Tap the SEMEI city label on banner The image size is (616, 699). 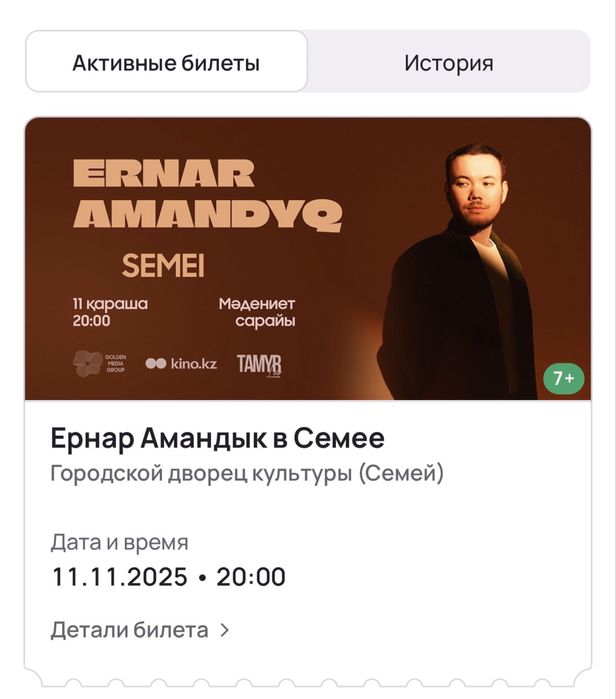(x=162, y=267)
